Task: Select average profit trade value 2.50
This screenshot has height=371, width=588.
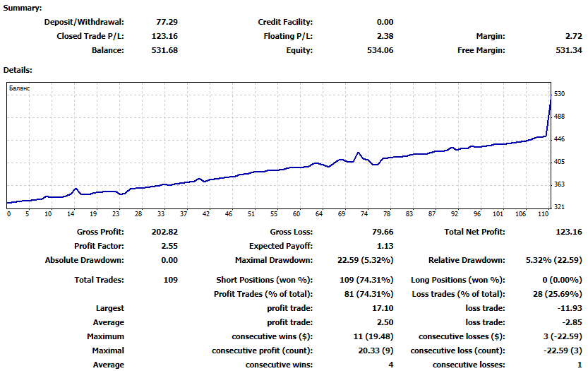Action: coord(385,322)
